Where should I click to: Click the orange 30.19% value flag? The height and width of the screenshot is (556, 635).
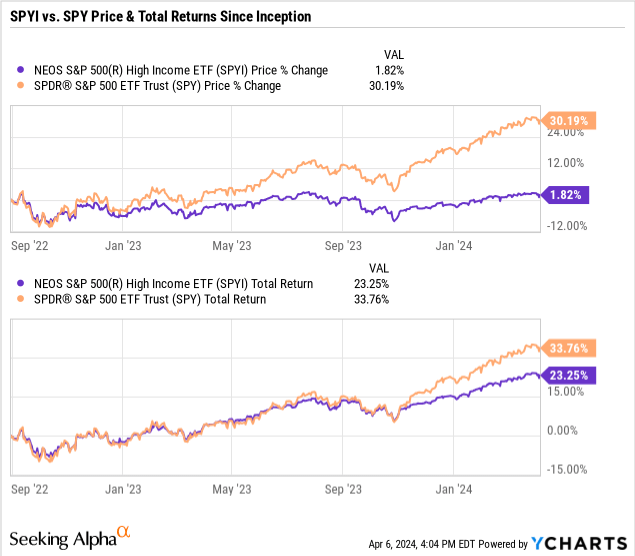tap(568, 121)
